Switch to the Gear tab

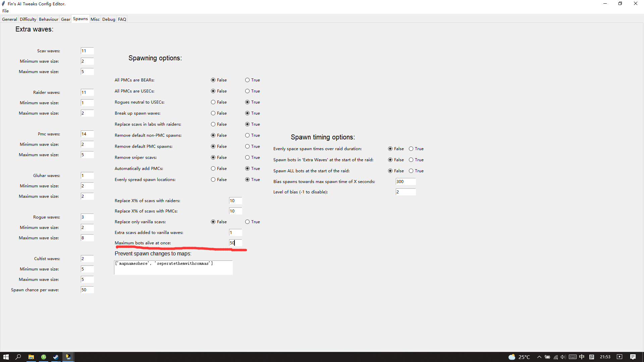pyautogui.click(x=65, y=19)
